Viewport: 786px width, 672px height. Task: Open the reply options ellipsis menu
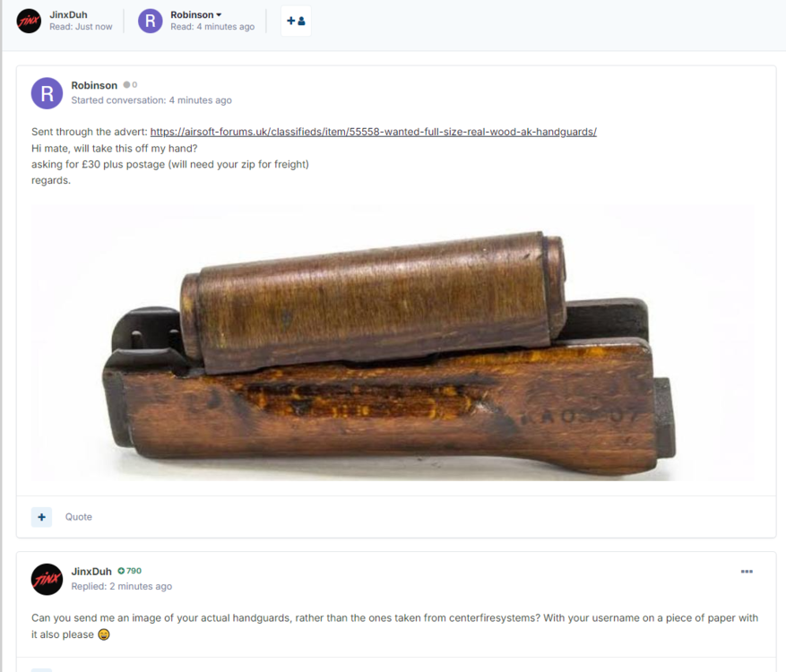click(x=747, y=572)
